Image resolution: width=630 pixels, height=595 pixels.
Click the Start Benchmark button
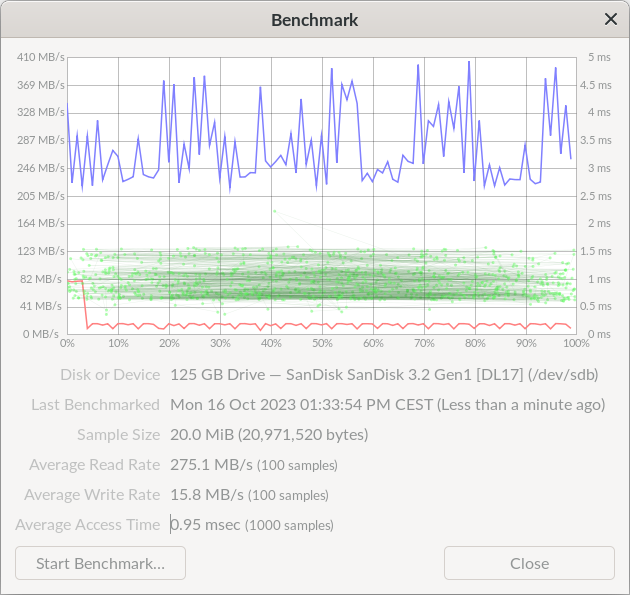click(100, 563)
